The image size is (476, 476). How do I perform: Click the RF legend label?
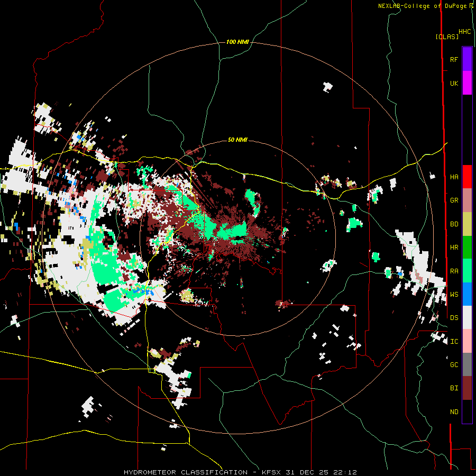[454, 59]
